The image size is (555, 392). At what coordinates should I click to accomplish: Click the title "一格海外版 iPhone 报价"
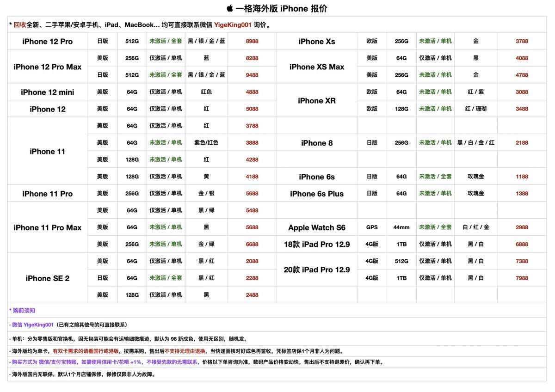[x=281, y=8]
